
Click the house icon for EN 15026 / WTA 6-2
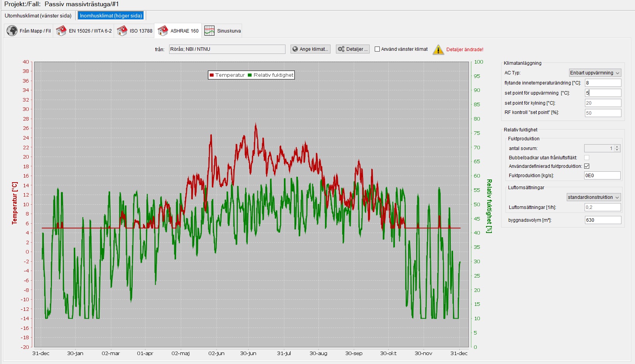(x=61, y=31)
